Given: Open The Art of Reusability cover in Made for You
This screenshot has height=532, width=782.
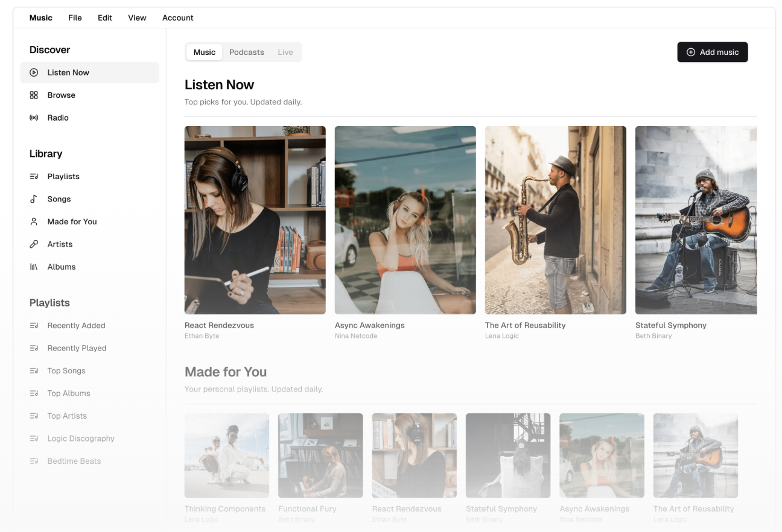Looking at the screenshot, I should [x=696, y=455].
